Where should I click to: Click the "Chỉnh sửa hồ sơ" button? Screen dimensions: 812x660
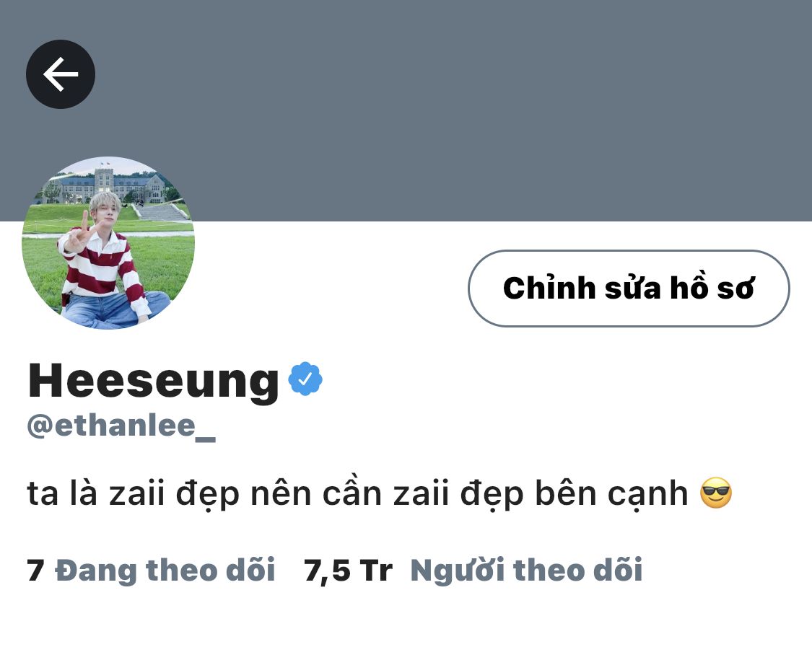(x=629, y=289)
